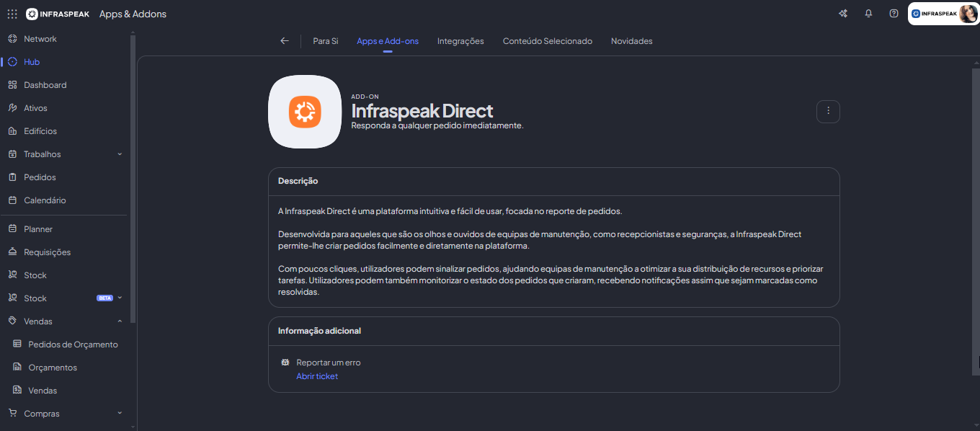This screenshot has height=431, width=980.
Task: Open the Novidades tab
Action: (x=632, y=41)
